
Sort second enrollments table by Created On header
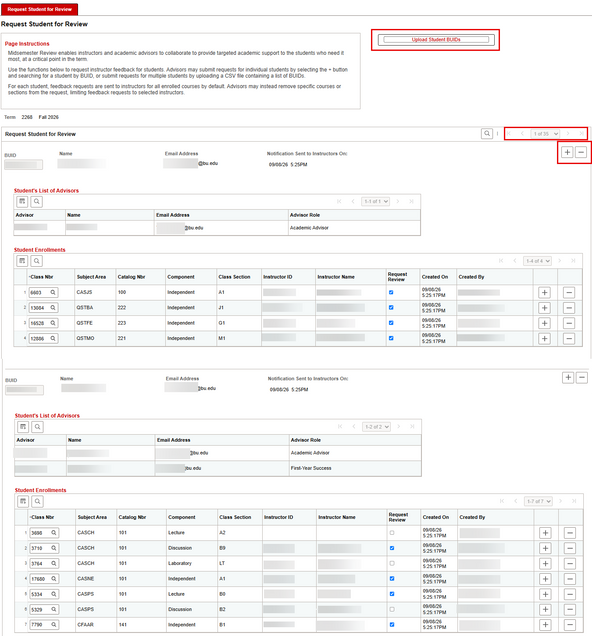tap(435, 517)
